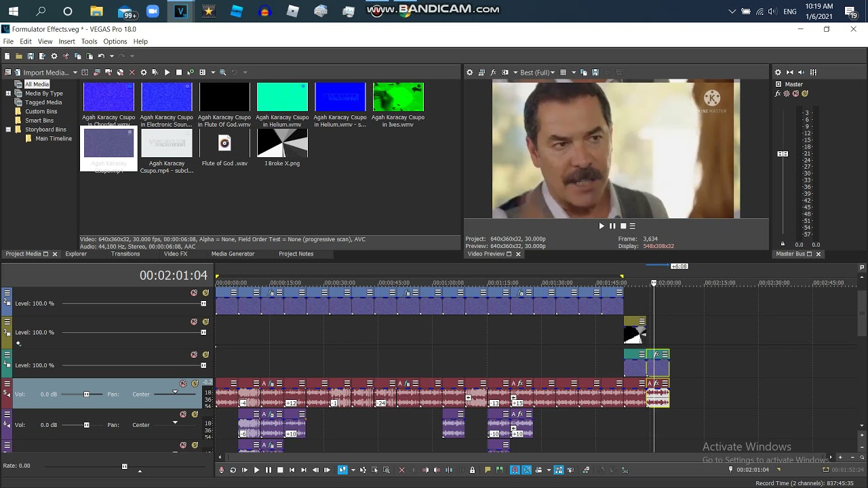Select the Smart Bins tree item
The height and width of the screenshot is (488, 868).
(39, 121)
